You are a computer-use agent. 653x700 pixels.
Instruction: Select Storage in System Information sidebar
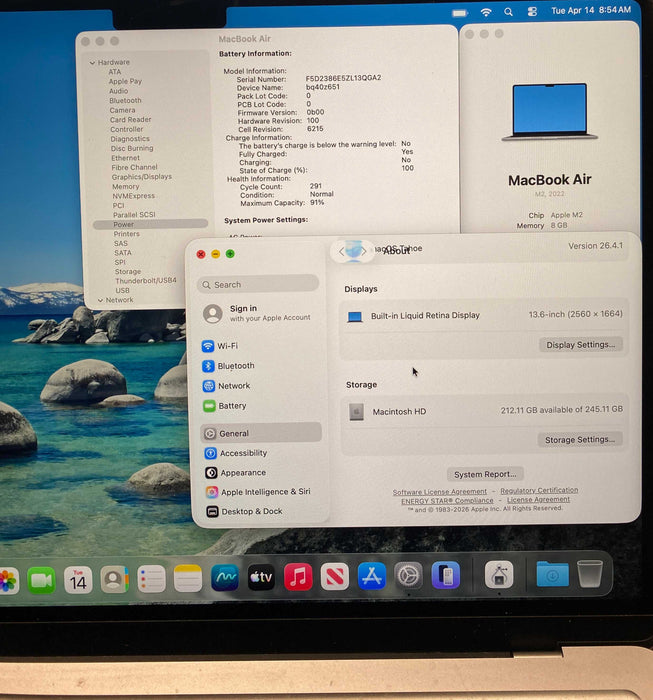(128, 271)
